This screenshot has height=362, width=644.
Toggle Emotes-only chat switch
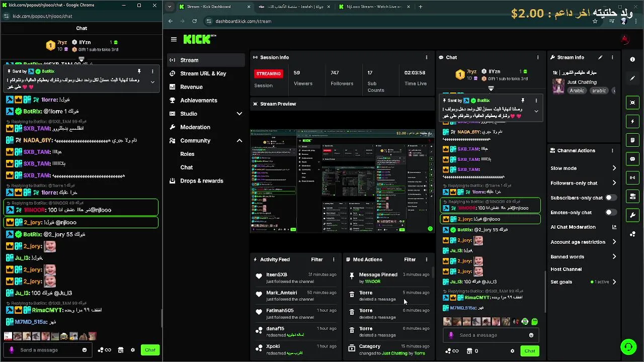[x=611, y=212]
